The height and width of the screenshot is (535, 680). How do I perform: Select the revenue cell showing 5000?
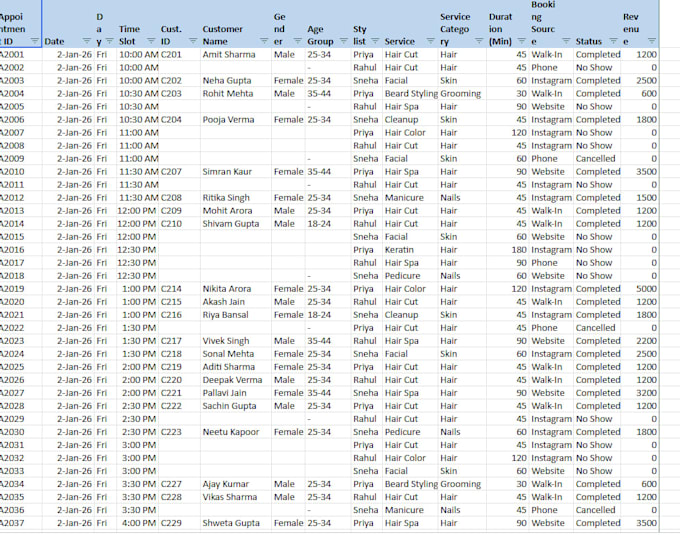(640, 289)
